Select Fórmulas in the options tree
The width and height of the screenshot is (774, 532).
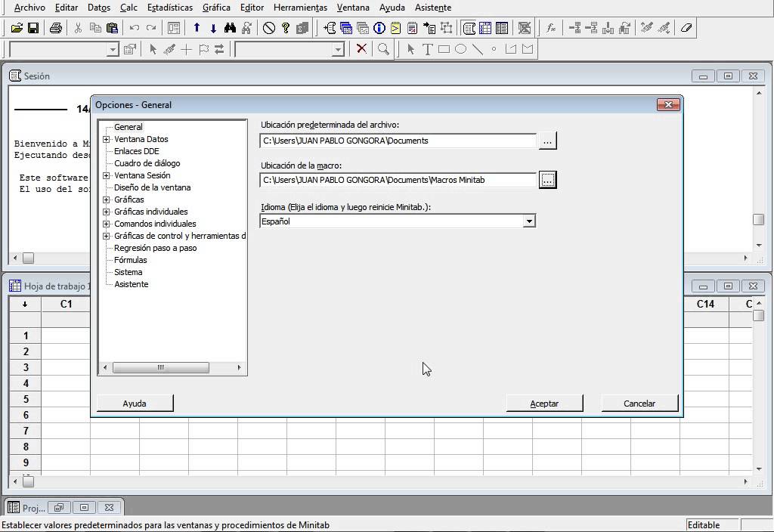click(x=130, y=260)
